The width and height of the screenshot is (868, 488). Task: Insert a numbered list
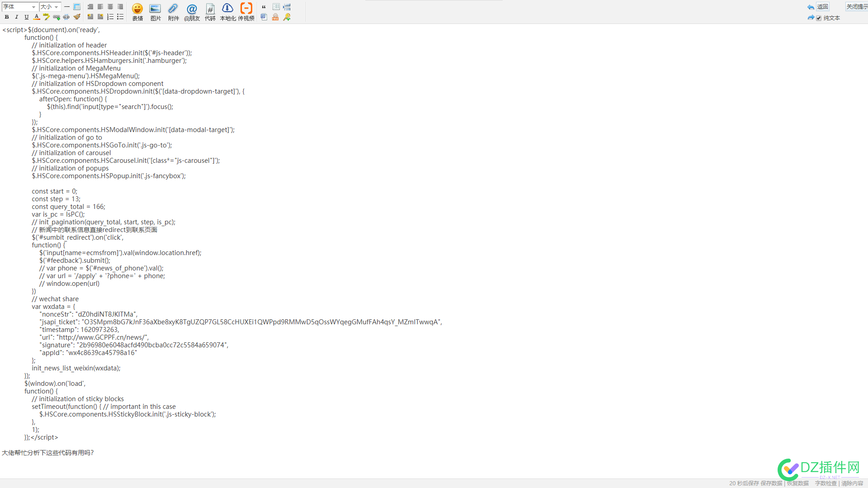pos(110,17)
